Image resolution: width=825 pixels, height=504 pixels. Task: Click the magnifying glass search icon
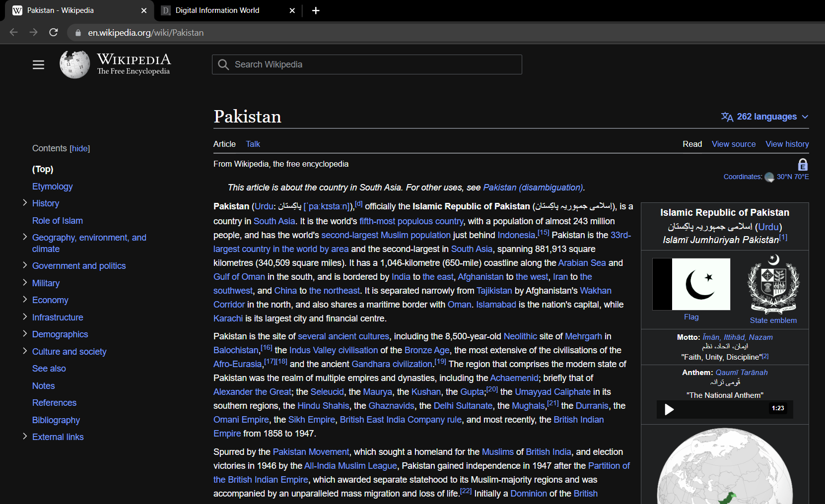pyautogui.click(x=223, y=64)
